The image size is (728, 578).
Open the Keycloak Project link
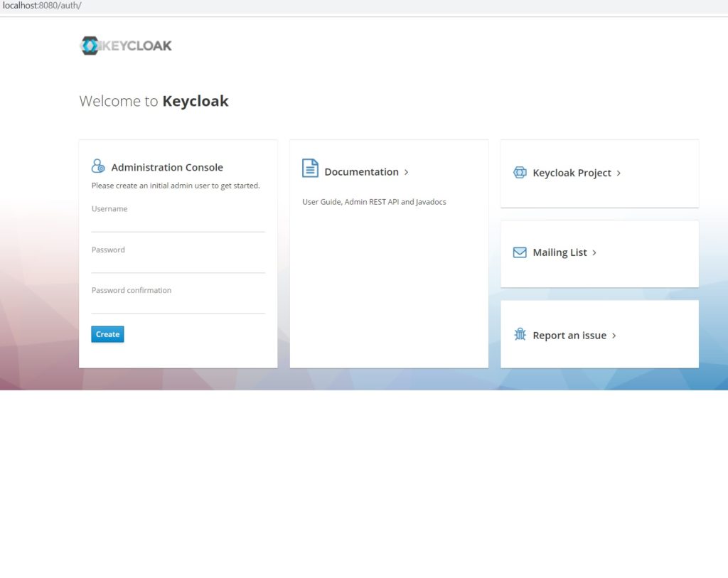pos(572,173)
